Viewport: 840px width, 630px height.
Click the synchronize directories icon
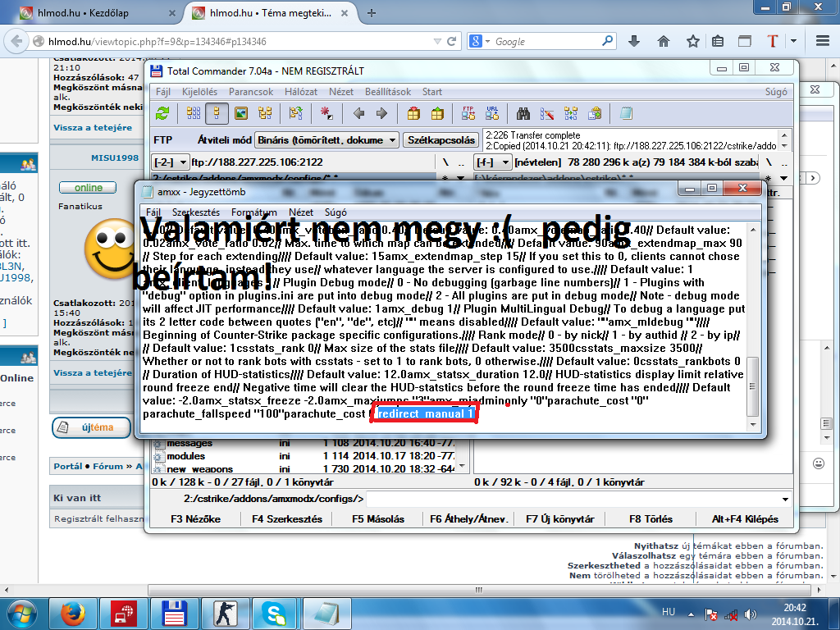tap(571, 113)
